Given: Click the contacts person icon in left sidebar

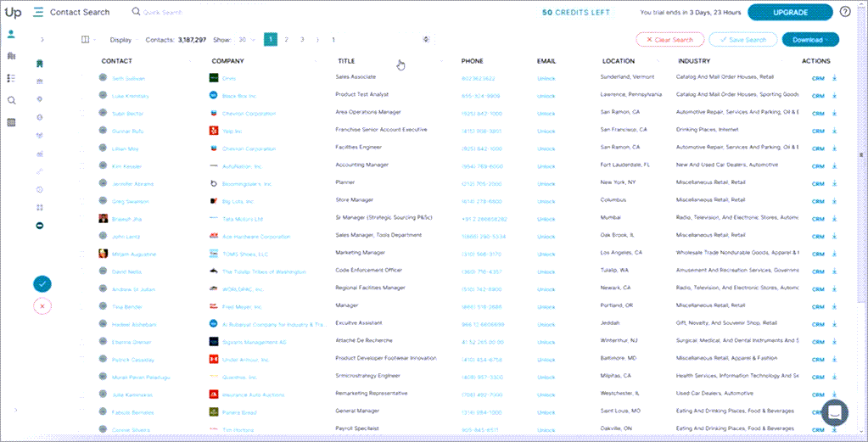Looking at the screenshot, I should point(11,35).
